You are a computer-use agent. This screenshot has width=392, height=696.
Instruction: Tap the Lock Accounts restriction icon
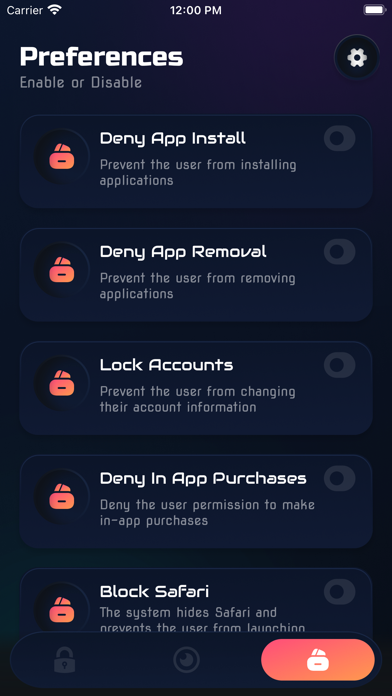[x=62, y=383]
